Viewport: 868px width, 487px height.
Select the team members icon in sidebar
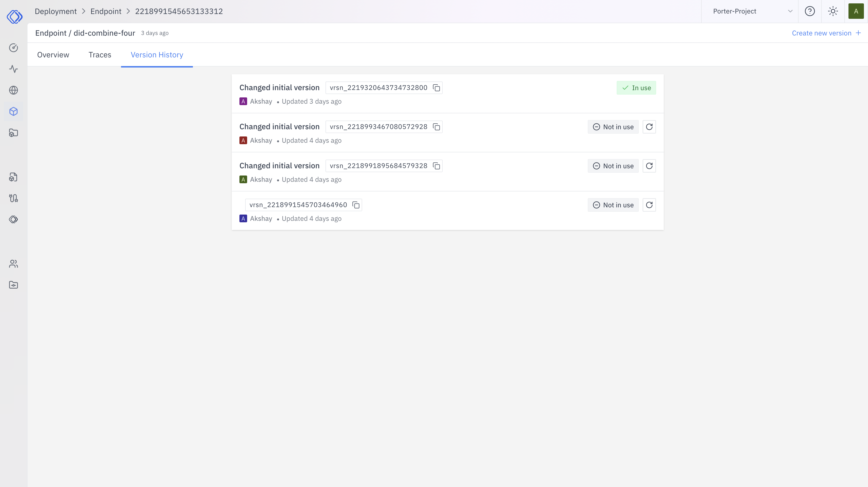[14, 264]
